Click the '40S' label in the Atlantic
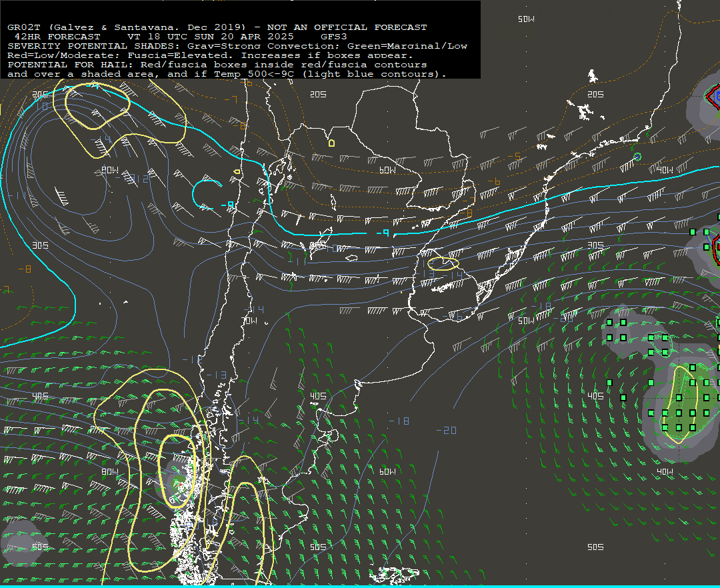The height and width of the screenshot is (588, 720). coord(595,396)
